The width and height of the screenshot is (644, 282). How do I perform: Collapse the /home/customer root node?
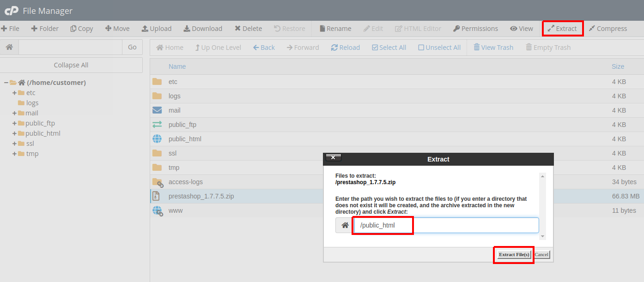pos(6,83)
